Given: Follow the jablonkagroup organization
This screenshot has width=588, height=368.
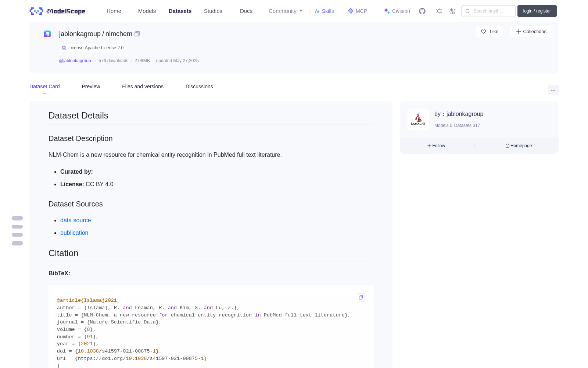Looking at the screenshot, I should point(436,146).
